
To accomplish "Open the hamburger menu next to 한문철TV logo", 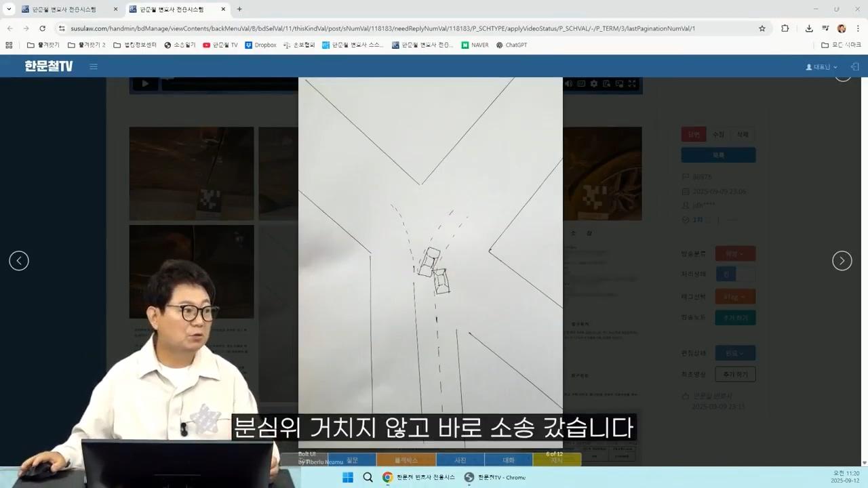I will click(94, 66).
